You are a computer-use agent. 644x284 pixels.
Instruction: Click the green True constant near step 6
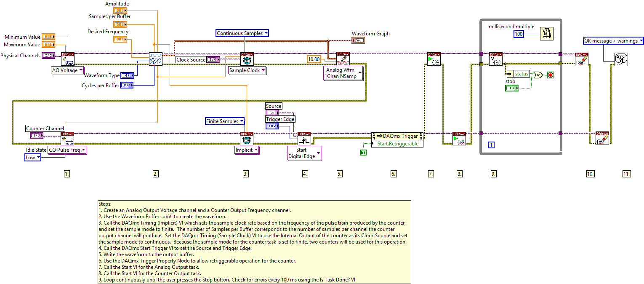click(362, 153)
